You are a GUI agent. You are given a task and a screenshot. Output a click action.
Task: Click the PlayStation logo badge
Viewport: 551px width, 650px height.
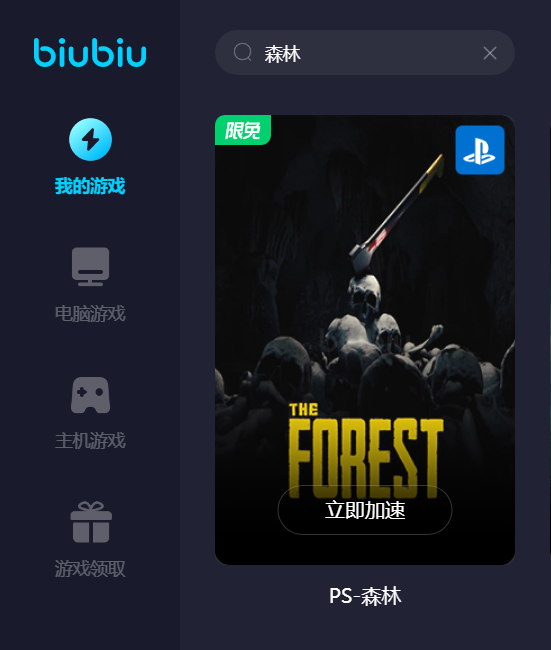pyautogui.click(x=480, y=150)
